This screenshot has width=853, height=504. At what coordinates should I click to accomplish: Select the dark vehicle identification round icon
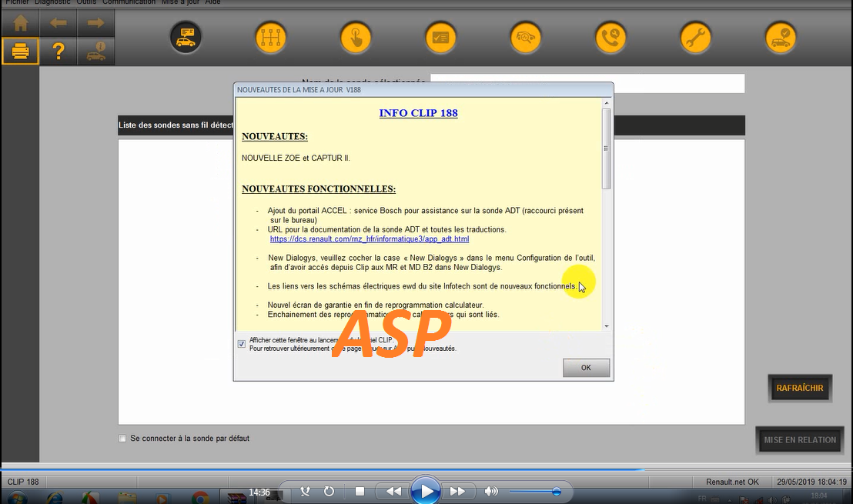point(186,38)
